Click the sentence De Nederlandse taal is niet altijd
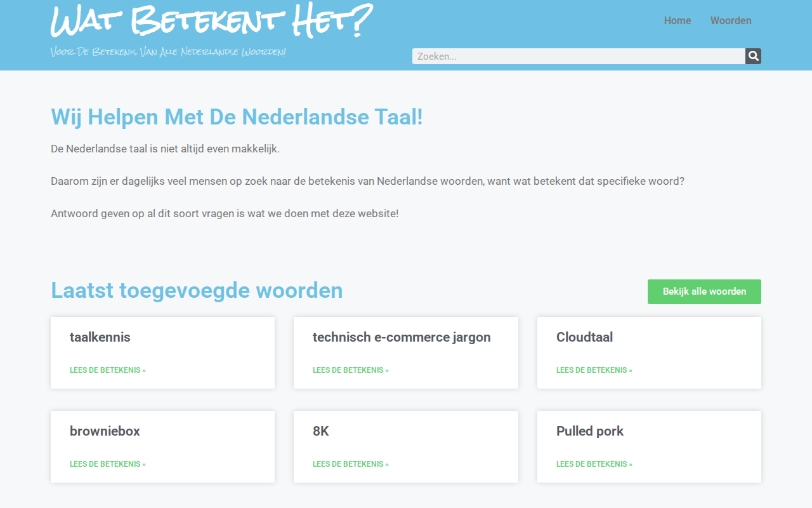The image size is (812, 508). [165, 149]
